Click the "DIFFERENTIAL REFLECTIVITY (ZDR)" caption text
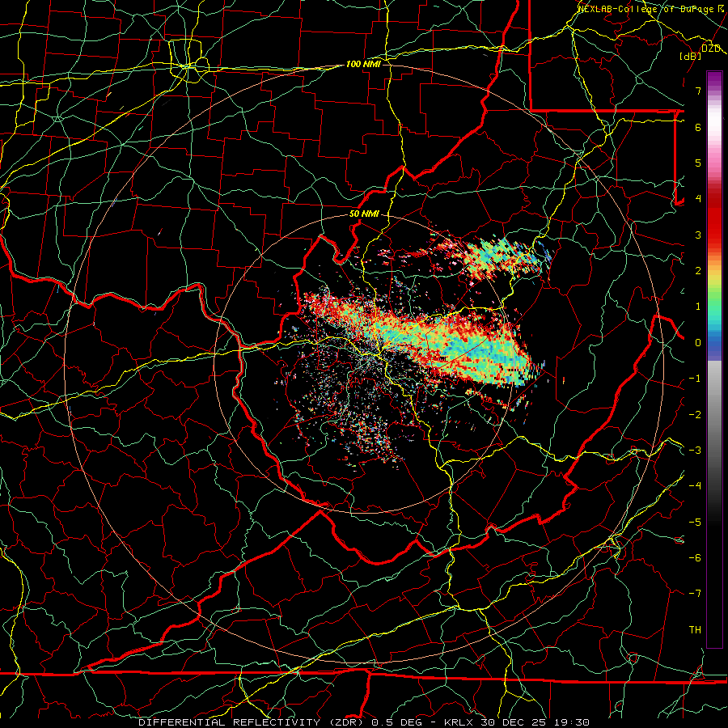Viewport: 728px width, 728px height. (x=252, y=722)
